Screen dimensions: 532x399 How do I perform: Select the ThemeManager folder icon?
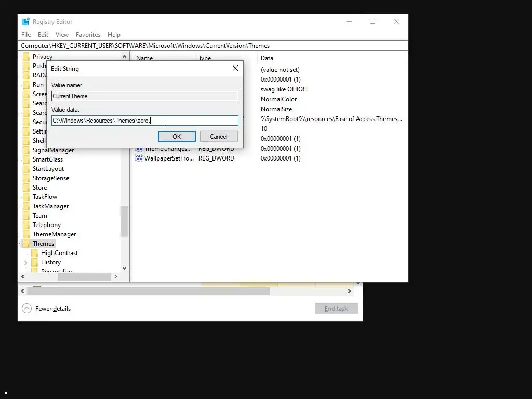pos(26,234)
